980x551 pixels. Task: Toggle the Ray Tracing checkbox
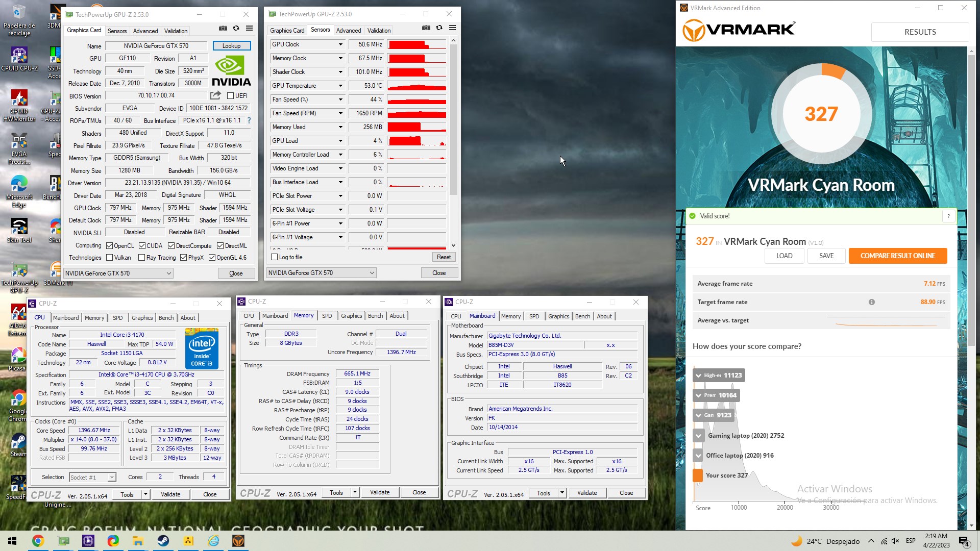[142, 258]
